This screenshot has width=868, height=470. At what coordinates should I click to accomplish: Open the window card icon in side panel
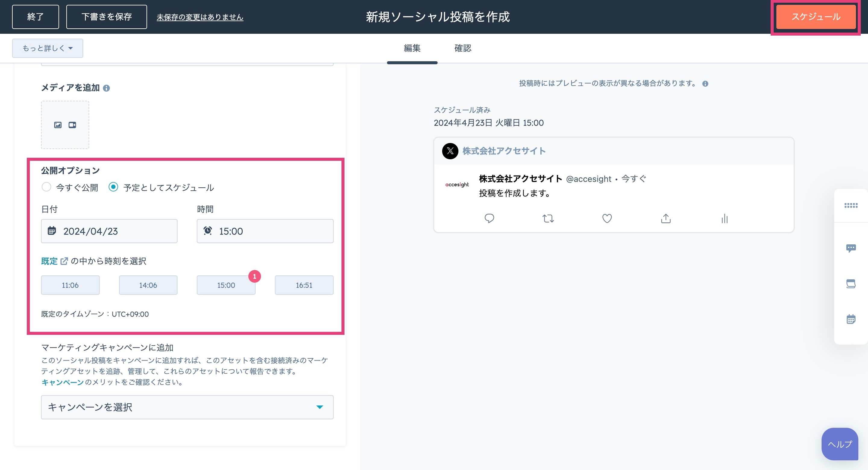pos(851,284)
